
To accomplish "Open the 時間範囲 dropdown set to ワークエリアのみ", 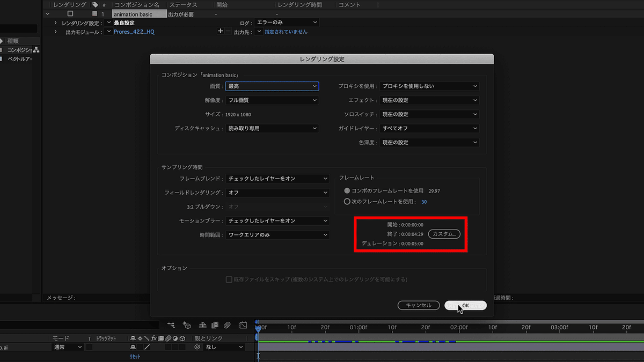I will coord(277,234).
